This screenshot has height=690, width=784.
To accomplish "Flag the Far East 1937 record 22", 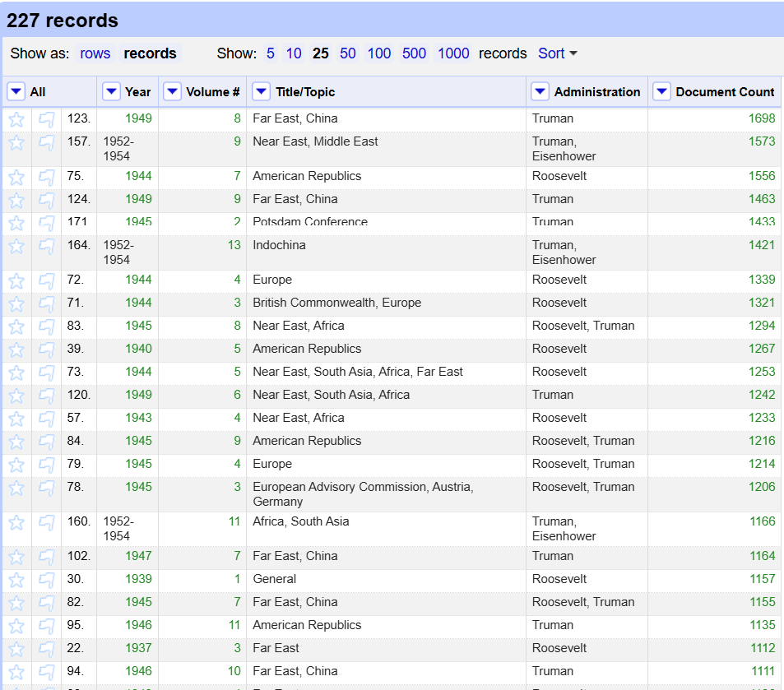I will pyautogui.click(x=47, y=649).
